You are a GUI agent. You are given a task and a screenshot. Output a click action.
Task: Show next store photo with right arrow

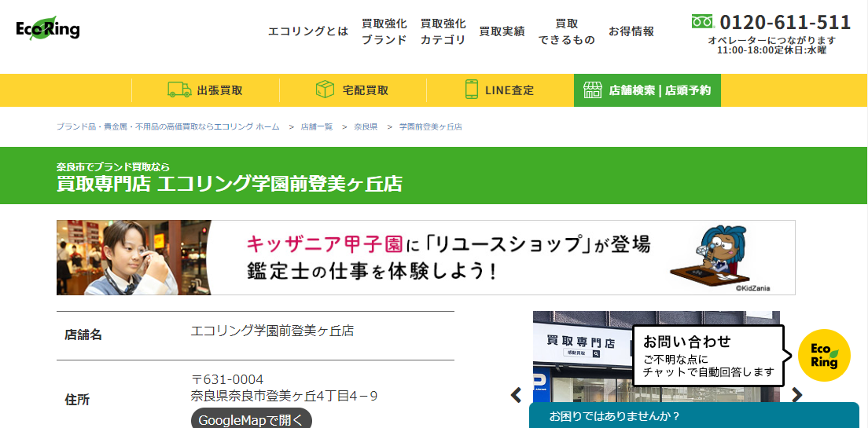click(796, 395)
